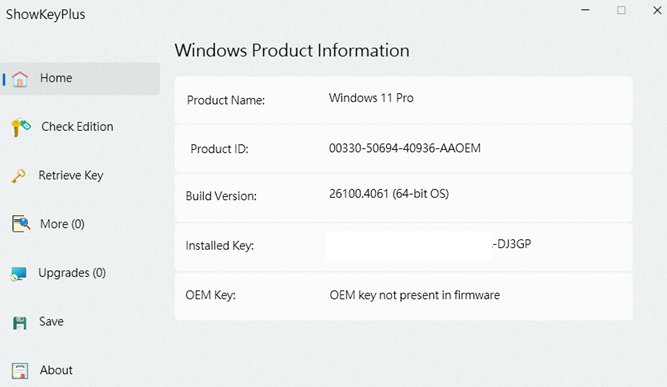
Task: Click the installed key ending -DJ3GP
Action: click(x=512, y=244)
